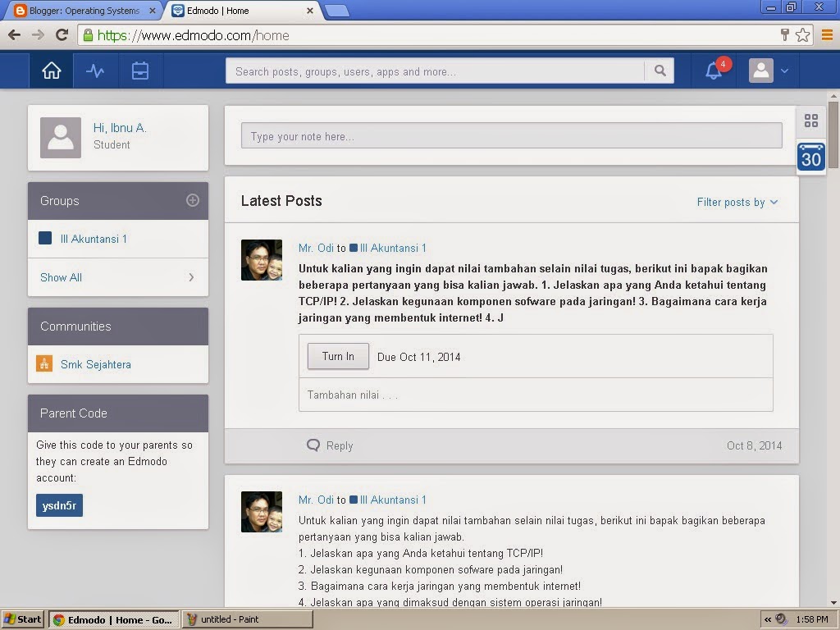Click Mr. Odi name on second post

316,500
